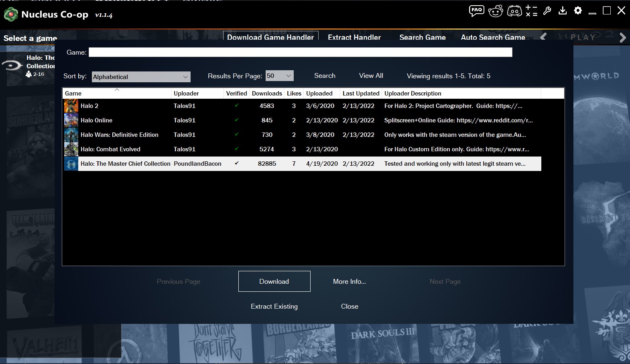Click the "5274" downloads value

click(x=267, y=149)
